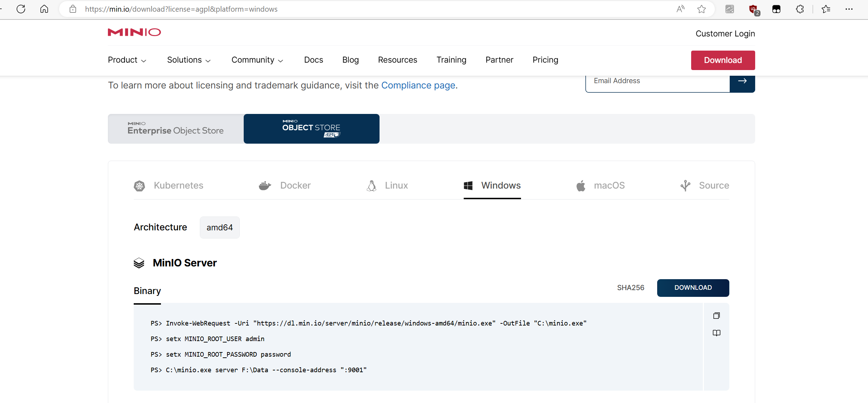
Task: Expand the Community dropdown menu
Action: point(257,60)
